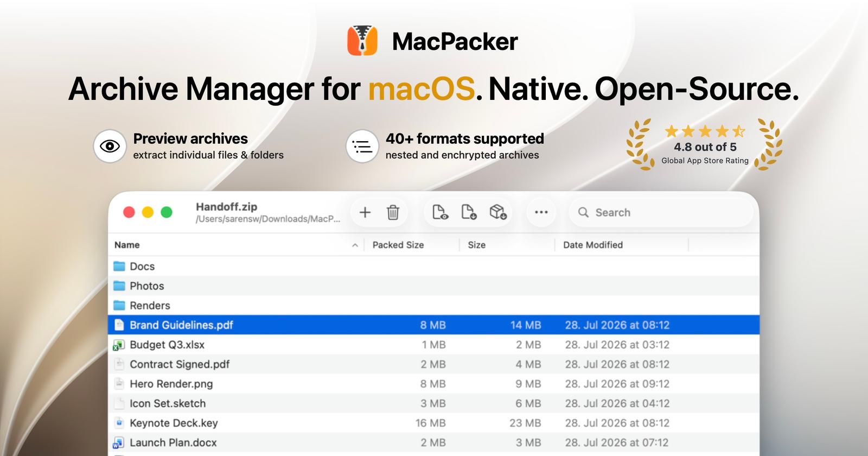The width and height of the screenshot is (868, 456).
Task: Open the three-dots more options menu
Action: pos(541,212)
